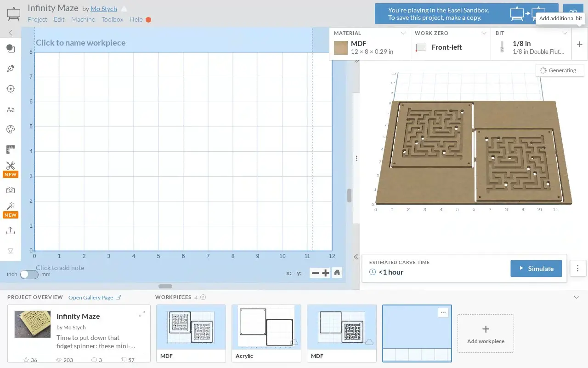Click the canvas horizontal scrollbar handle
This screenshot has width=588, height=368.
tap(165, 287)
